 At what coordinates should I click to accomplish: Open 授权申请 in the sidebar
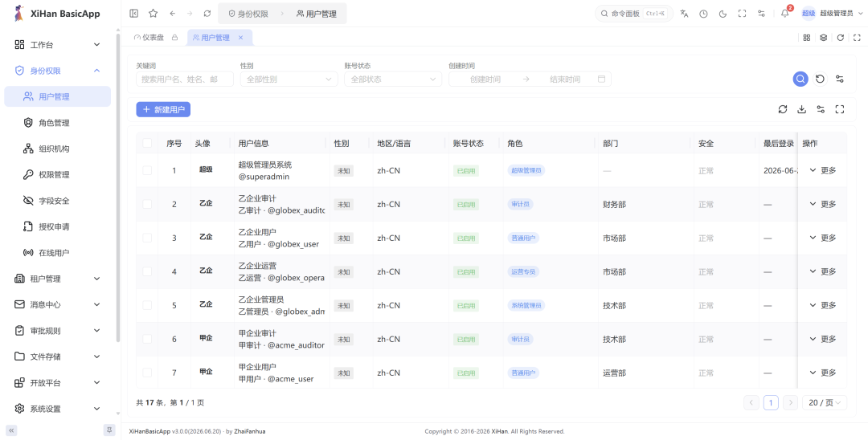[58, 226]
